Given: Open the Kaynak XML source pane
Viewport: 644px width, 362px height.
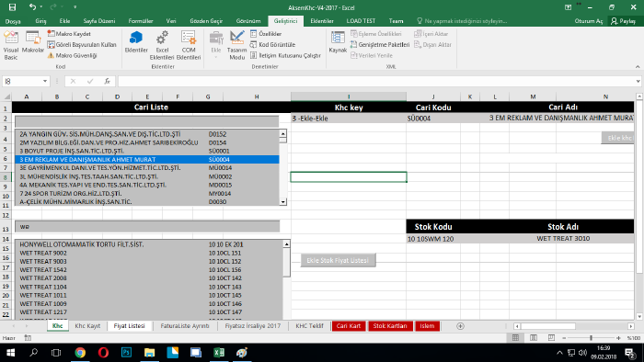Looking at the screenshot, I should click(x=338, y=42).
